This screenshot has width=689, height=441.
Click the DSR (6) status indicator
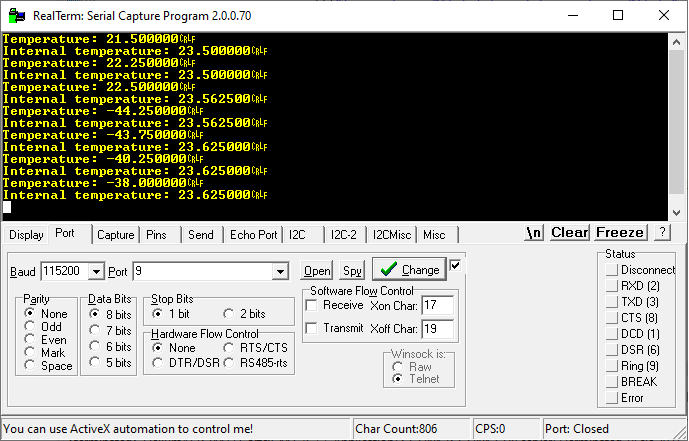tap(612, 350)
